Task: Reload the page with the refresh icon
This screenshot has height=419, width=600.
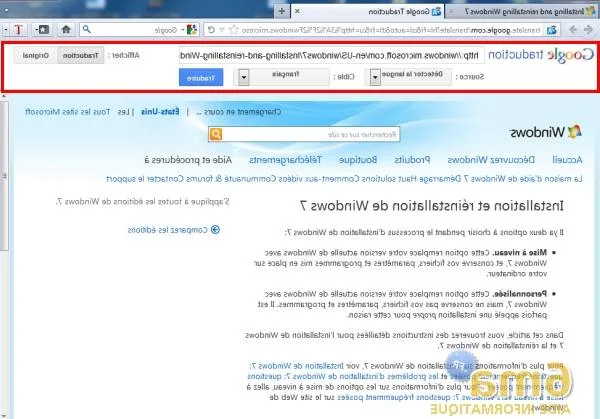Action: pos(211,29)
